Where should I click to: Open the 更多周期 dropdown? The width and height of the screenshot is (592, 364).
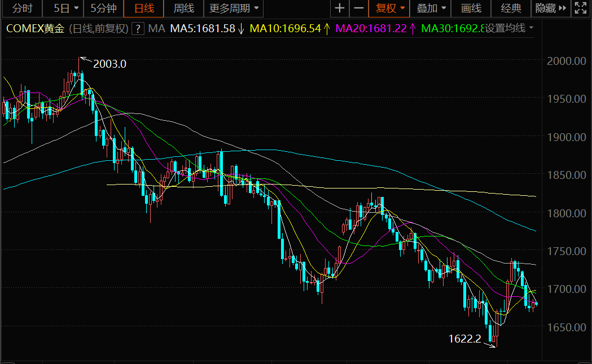coord(234,8)
